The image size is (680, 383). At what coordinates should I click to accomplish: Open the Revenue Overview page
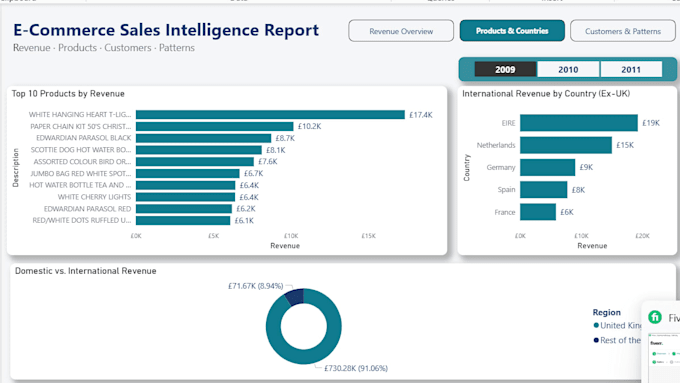pyautogui.click(x=401, y=31)
